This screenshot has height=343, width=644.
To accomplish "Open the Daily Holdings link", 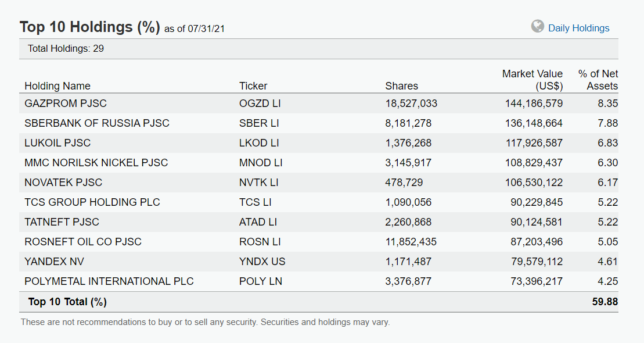I will tap(578, 28).
